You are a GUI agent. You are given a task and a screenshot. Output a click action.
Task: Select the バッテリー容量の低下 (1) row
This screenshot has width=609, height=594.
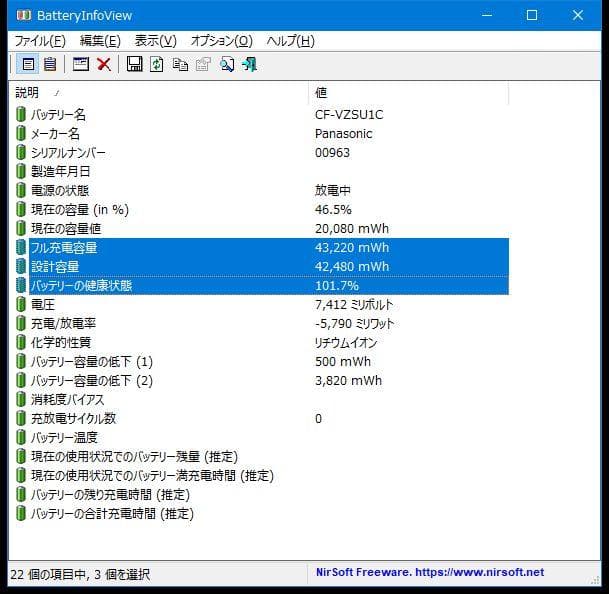point(262,362)
